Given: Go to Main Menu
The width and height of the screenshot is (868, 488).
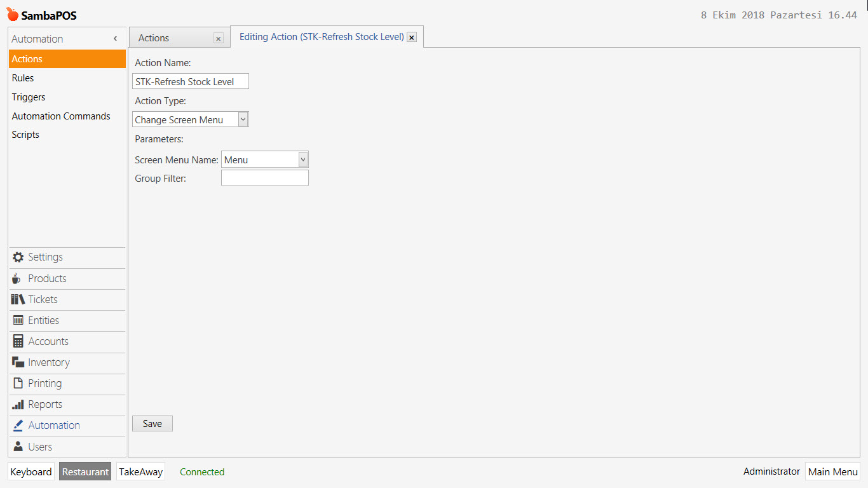Looking at the screenshot, I should [x=833, y=471].
